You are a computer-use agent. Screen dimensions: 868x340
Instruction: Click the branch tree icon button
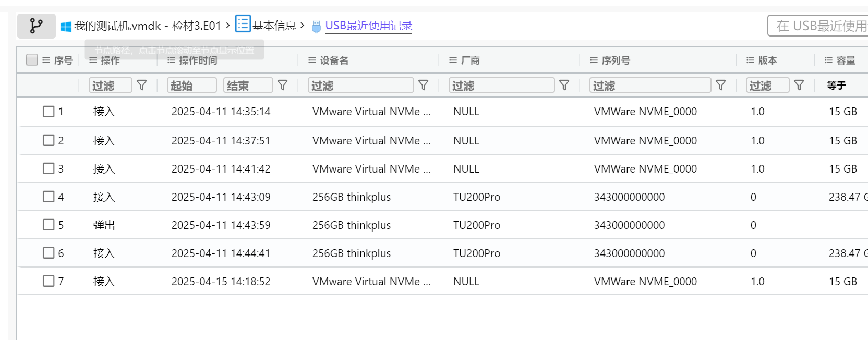pos(36,26)
